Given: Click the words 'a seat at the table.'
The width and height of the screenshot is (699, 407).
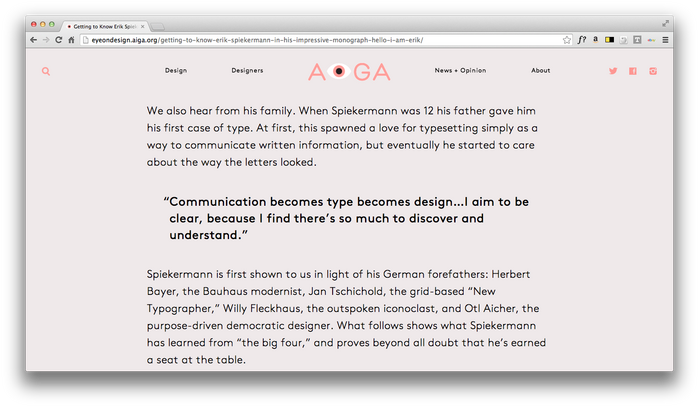Looking at the screenshot, I should (x=196, y=360).
